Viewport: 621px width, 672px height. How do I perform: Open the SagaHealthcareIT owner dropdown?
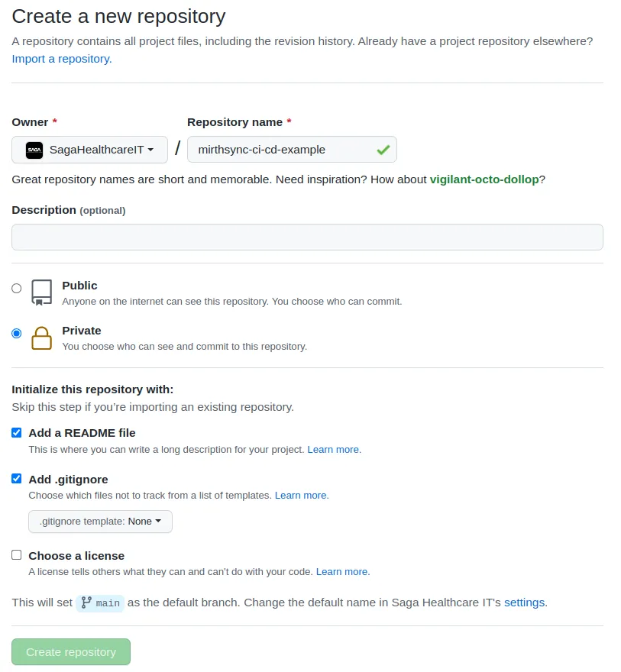pyautogui.click(x=90, y=150)
